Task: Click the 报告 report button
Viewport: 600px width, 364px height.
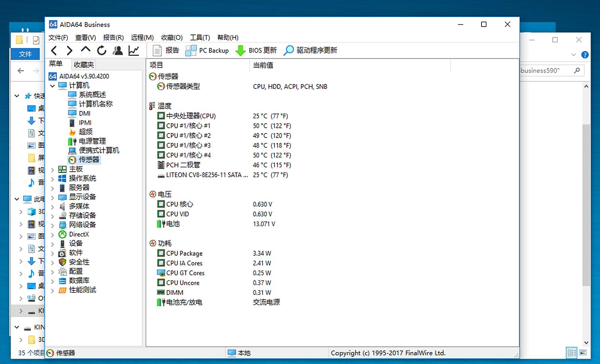Action: coord(166,50)
